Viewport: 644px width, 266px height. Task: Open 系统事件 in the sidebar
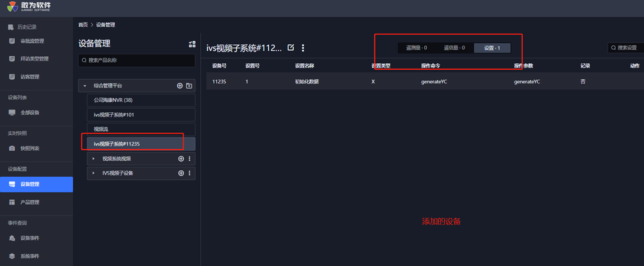pyautogui.click(x=30, y=256)
